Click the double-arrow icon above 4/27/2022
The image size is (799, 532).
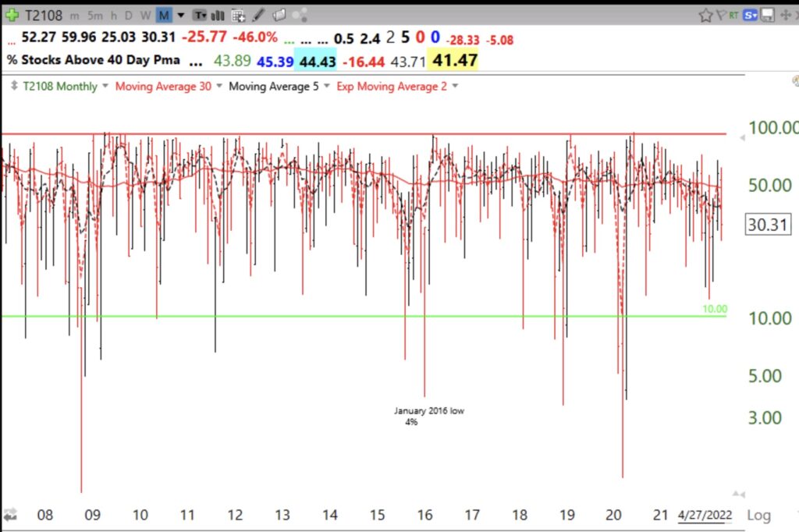[x=738, y=494]
